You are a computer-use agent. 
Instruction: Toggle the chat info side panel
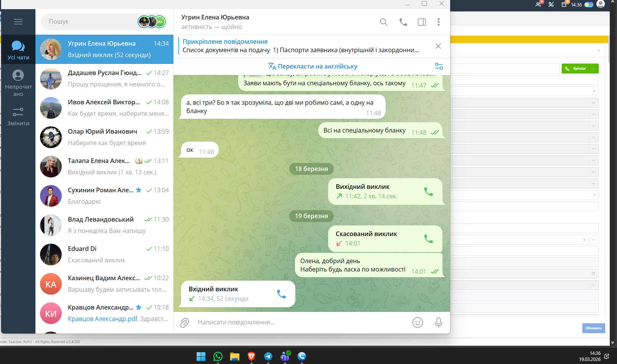coord(422,22)
